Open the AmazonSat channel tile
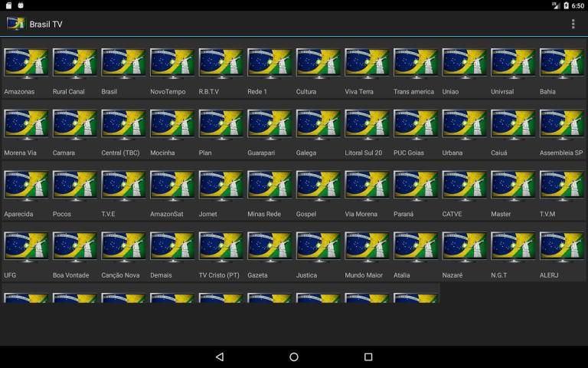 [x=171, y=187]
